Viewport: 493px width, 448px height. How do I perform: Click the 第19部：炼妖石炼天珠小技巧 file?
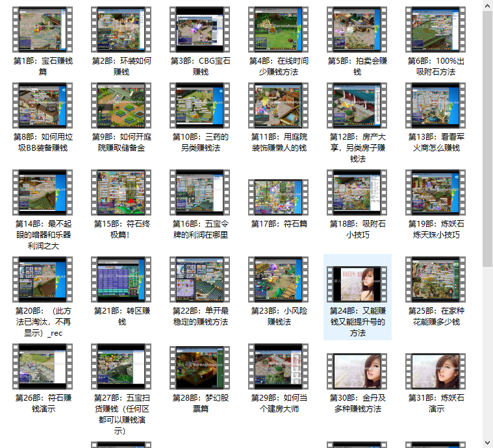click(435, 192)
